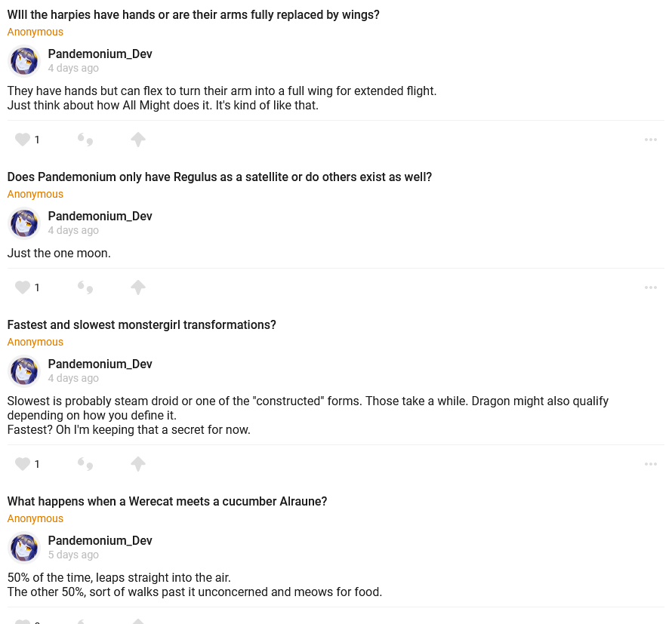672x624 pixels.
Task: Open Pandemonium_Dev name on transformations answer
Action: [x=100, y=364]
